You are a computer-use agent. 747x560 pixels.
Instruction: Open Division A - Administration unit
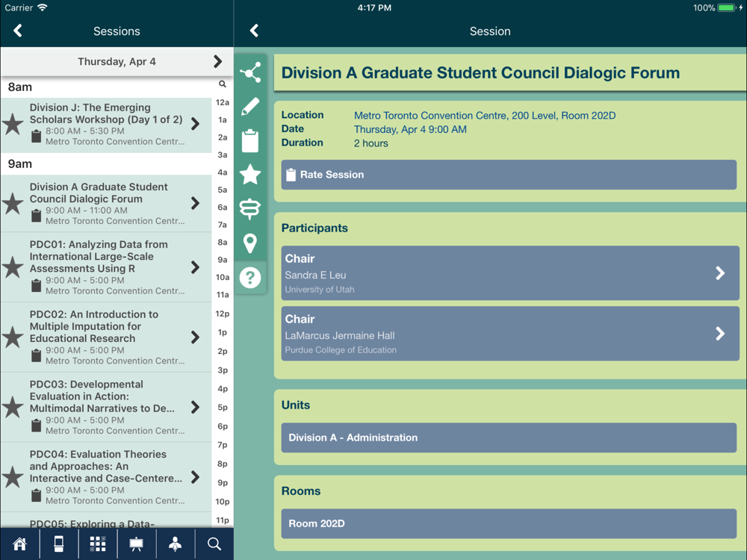[x=509, y=438]
